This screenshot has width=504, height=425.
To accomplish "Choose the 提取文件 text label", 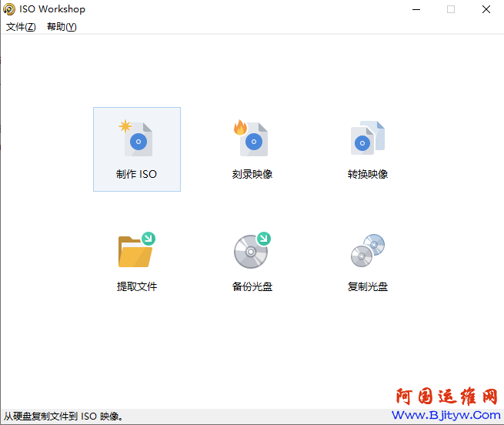I will [x=137, y=286].
